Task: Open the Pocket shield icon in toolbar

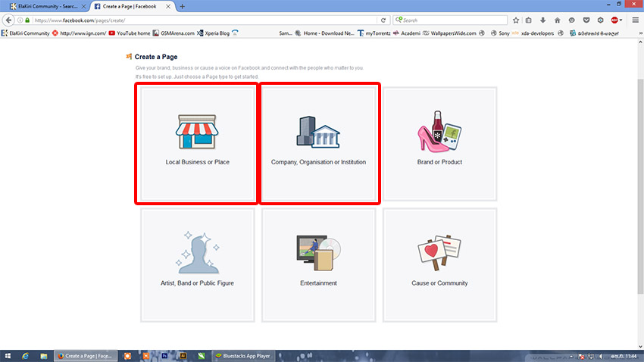Action: (586, 20)
